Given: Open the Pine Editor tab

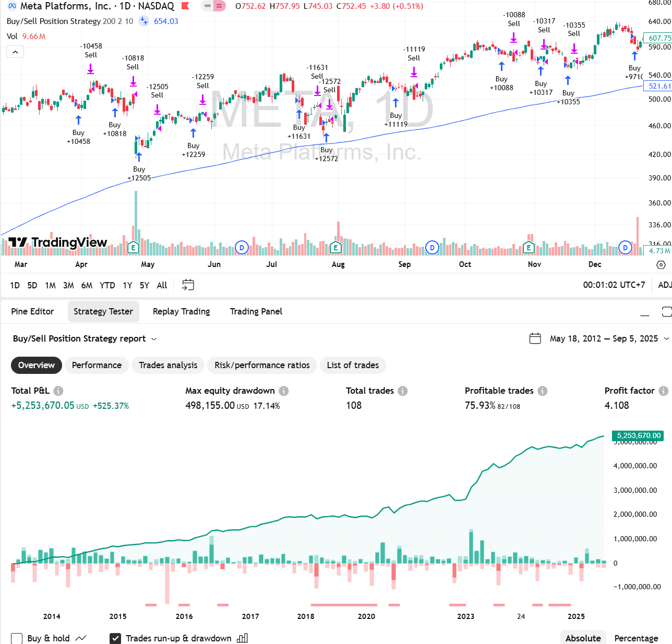Looking at the screenshot, I should (32, 311).
